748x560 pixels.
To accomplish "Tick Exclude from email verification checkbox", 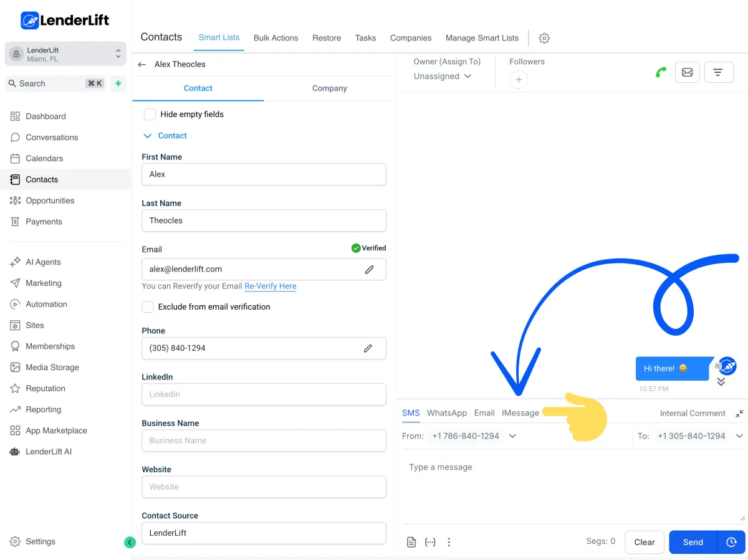I will [x=148, y=307].
